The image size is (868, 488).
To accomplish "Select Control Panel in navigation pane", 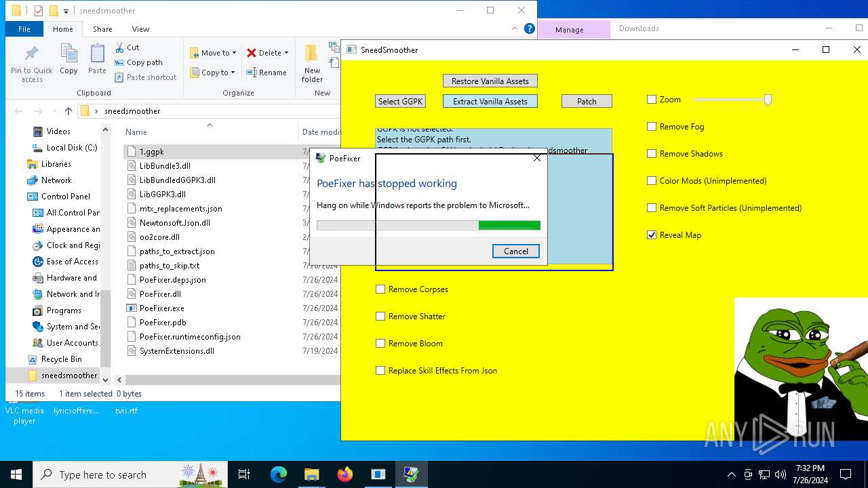I will 65,197.
